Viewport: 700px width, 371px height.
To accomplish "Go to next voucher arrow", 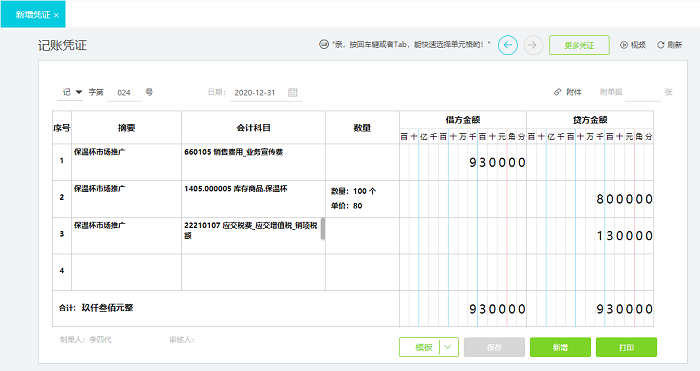I will 533,45.
